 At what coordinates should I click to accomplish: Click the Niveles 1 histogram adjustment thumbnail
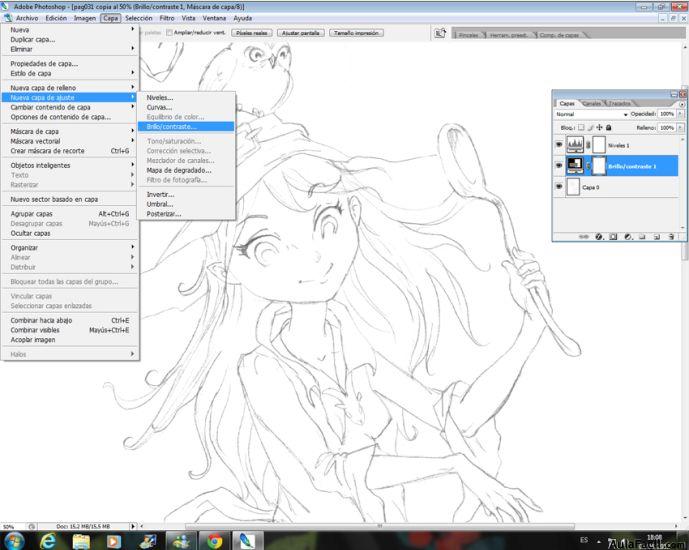(575, 145)
